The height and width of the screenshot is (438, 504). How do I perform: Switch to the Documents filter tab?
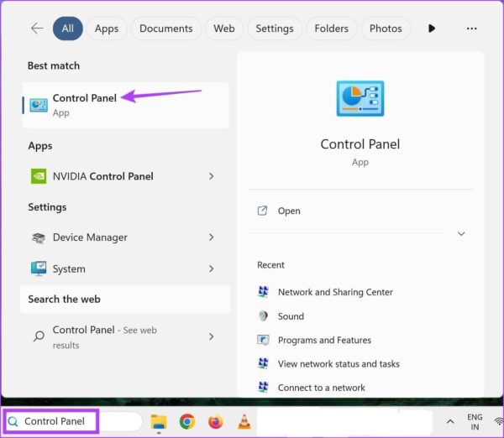click(x=165, y=29)
